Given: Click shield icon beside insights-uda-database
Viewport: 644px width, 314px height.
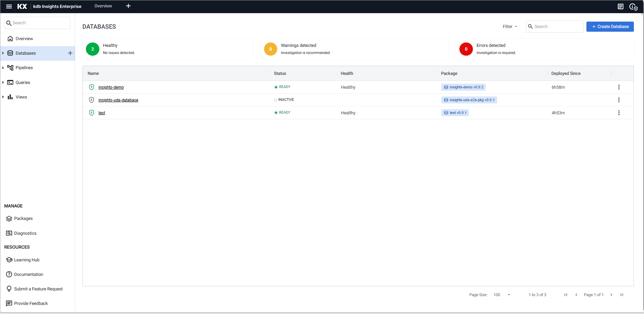Looking at the screenshot, I should [91, 100].
